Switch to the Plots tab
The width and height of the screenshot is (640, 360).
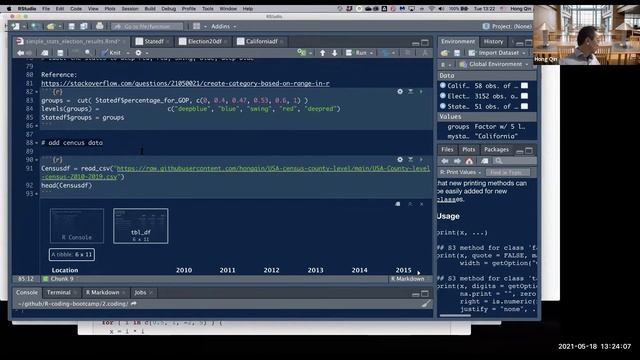tap(468, 150)
